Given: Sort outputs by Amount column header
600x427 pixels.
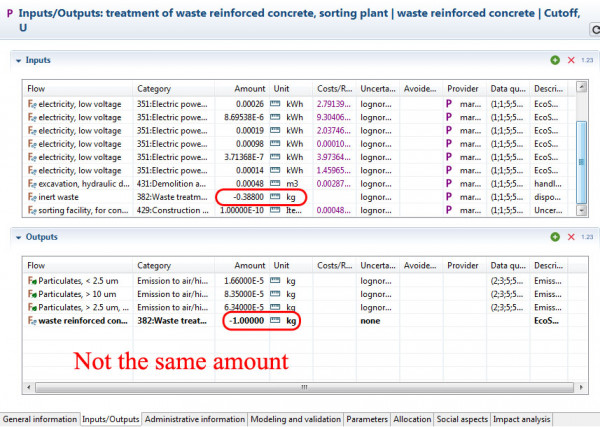Looking at the screenshot, I should [242, 266].
